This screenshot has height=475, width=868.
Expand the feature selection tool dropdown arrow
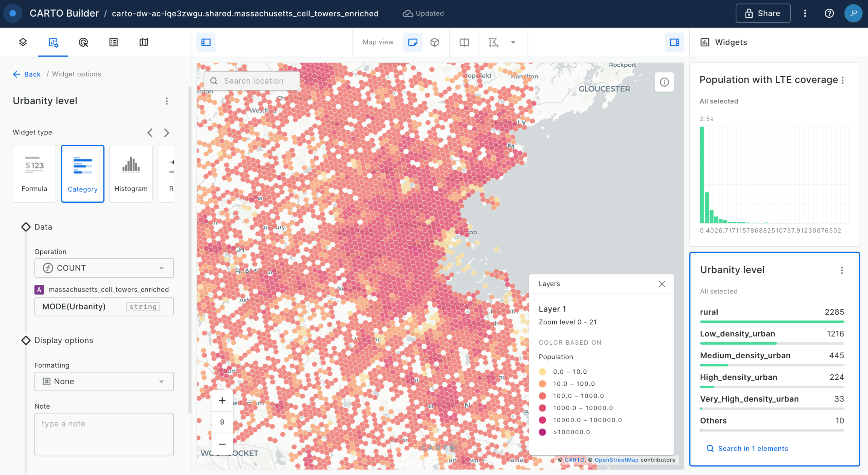pos(513,42)
